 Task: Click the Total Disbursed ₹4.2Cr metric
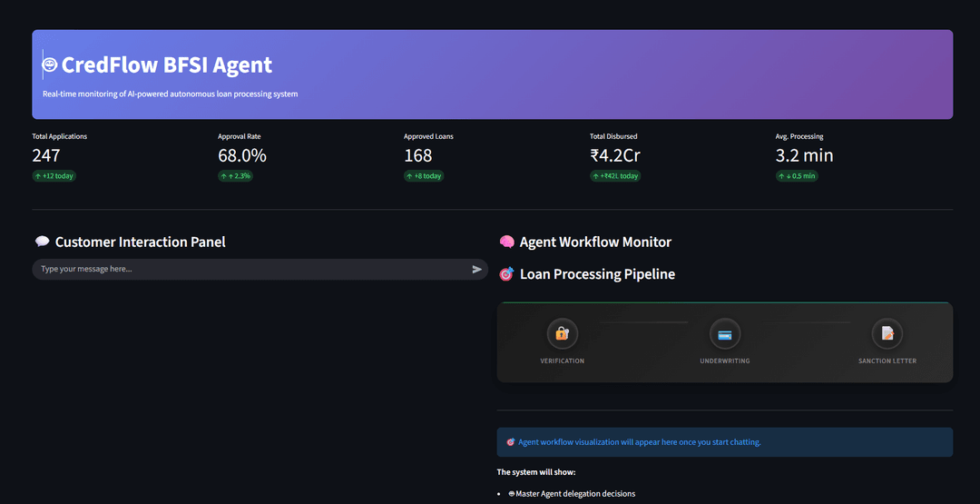pyautogui.click(x=615, y=155)
